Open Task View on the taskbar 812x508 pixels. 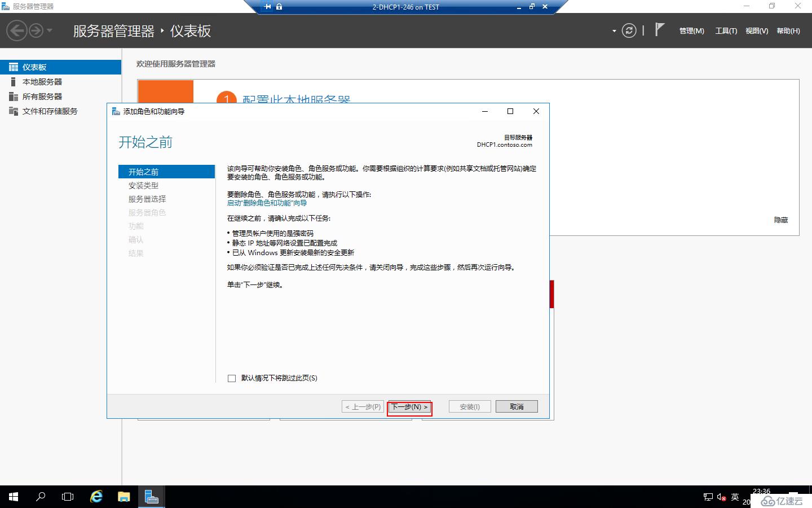[x=68, y=497]
